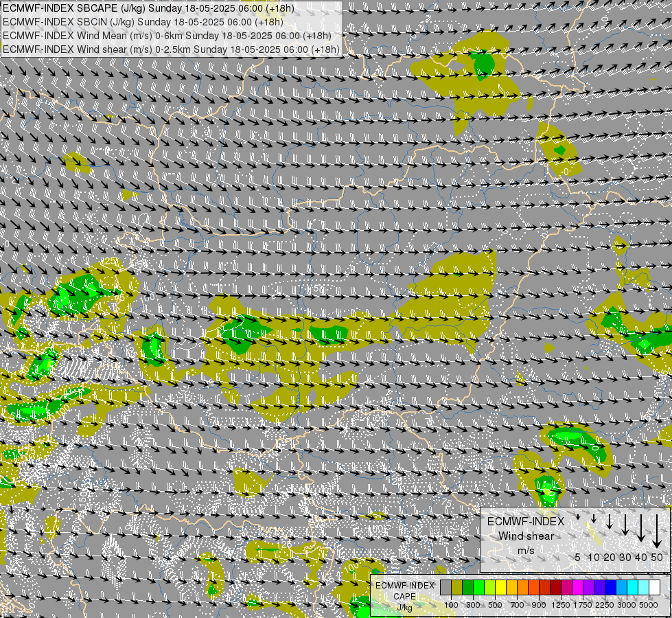
Task: Click the '5000' tick label in the CAPE legend
Action: 649,605
